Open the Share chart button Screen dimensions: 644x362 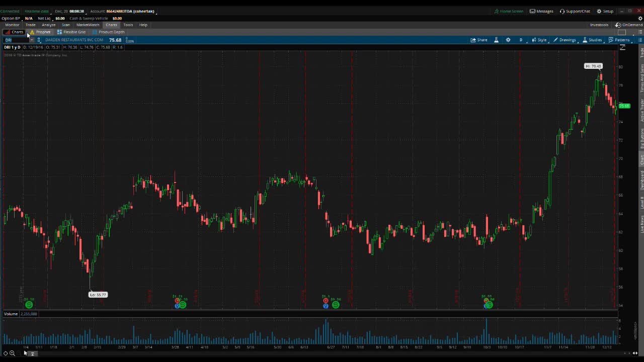[x=479, y=40]
